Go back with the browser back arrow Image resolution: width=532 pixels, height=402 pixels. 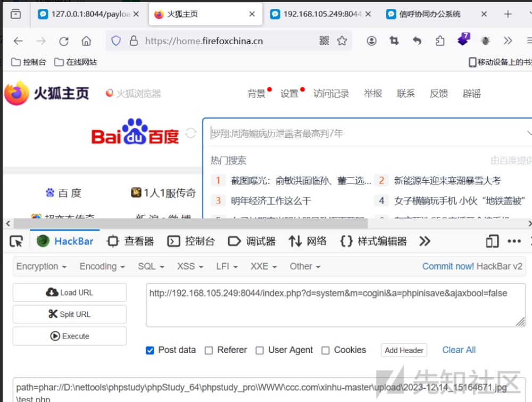[x=18, y=41]
